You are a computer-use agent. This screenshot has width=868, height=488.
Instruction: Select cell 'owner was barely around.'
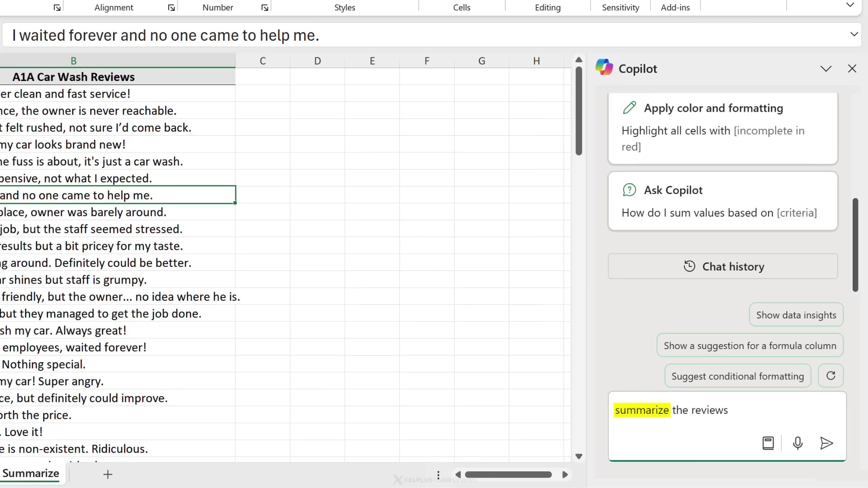coord(118,212)
